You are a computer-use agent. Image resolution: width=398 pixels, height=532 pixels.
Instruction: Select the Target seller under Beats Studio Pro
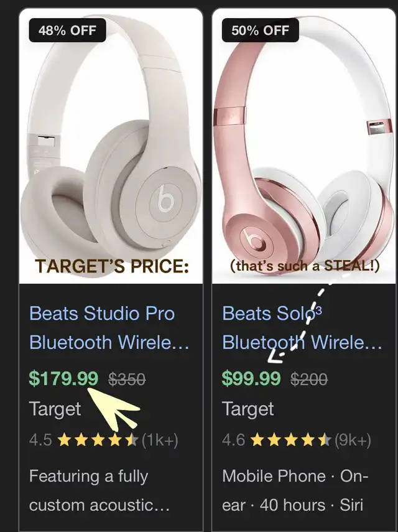[x=55, y=409]
